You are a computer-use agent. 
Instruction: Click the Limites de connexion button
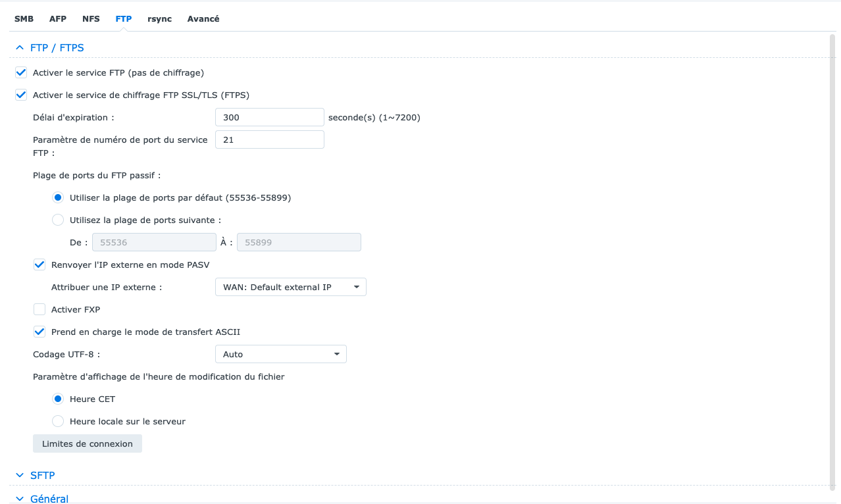pos(88,444)
